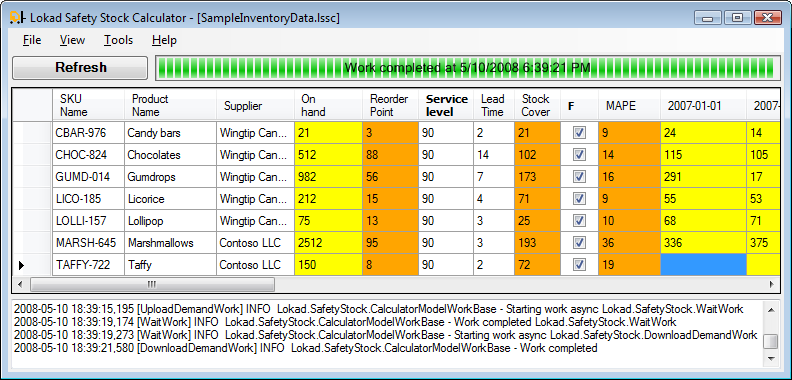Sort by the Service level column header
The width and height of the screenshot is (792, 380).
(x=447, y=105)
